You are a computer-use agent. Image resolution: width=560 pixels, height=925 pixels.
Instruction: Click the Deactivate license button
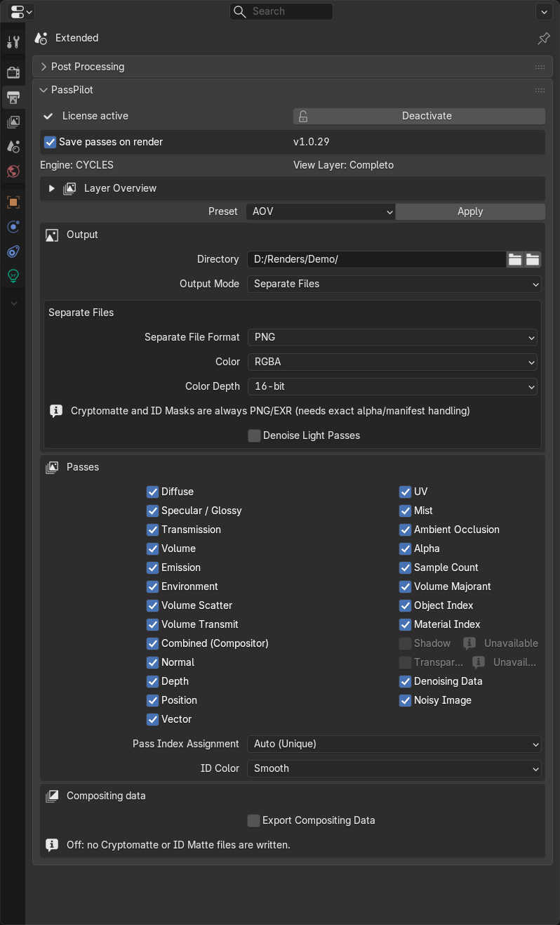click(419, 116)
